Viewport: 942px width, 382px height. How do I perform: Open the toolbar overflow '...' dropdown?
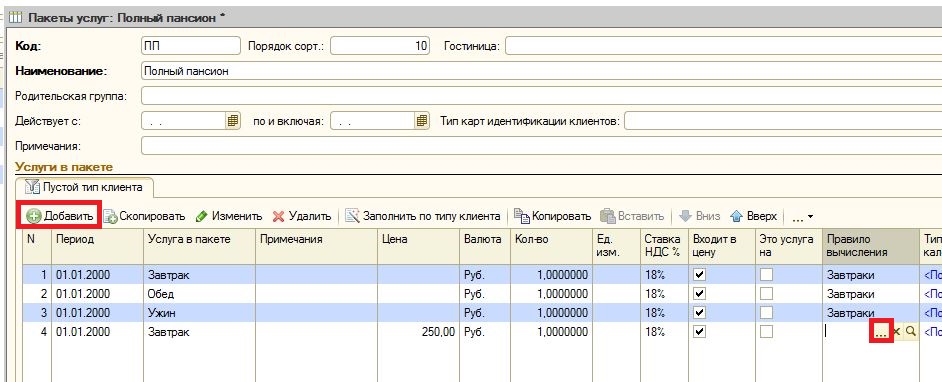[802, 216]
